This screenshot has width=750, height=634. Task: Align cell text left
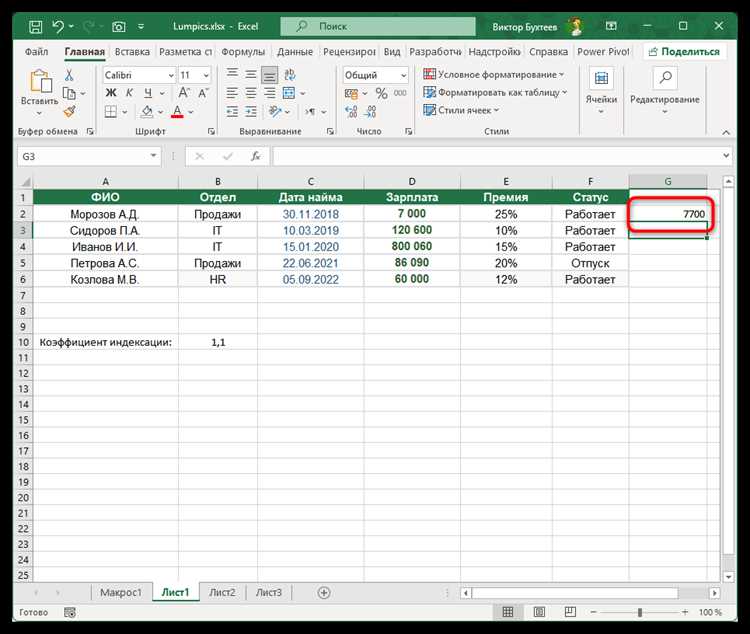point(232,93)
